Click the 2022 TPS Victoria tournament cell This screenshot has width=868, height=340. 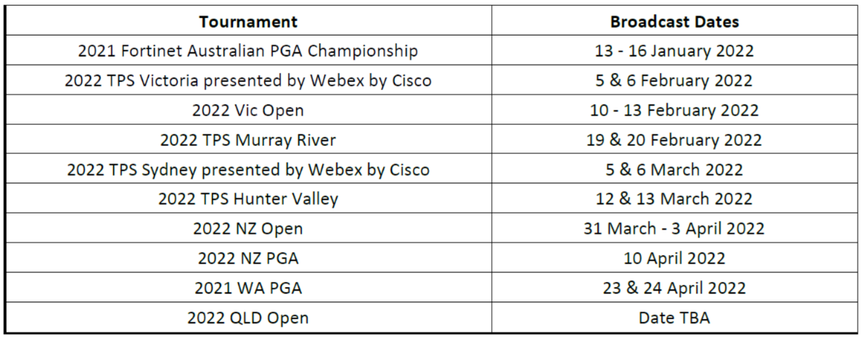coord(247,81)
